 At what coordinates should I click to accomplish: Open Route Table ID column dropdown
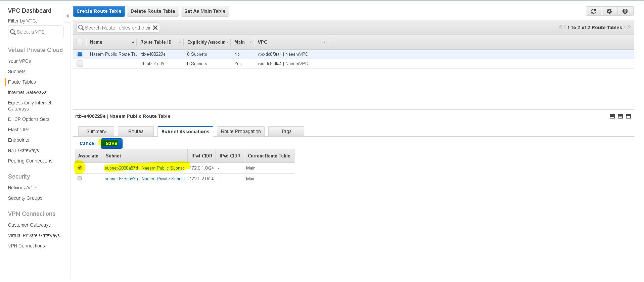pyautogui.click(x=180, y=42)
